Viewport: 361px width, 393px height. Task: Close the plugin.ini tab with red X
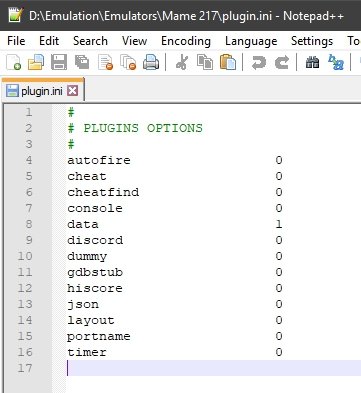click(73, 91)
